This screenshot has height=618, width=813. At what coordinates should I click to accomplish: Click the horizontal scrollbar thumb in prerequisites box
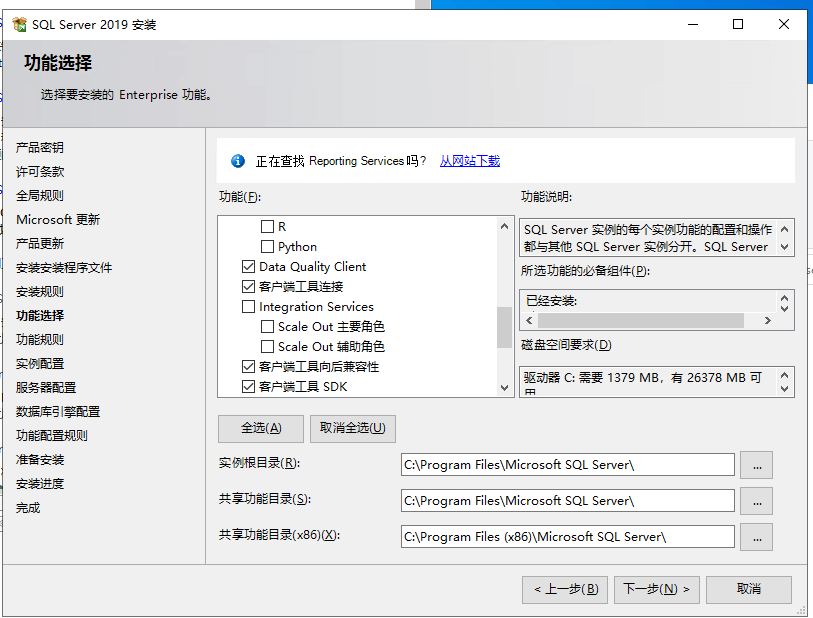[x=641, y=320]
